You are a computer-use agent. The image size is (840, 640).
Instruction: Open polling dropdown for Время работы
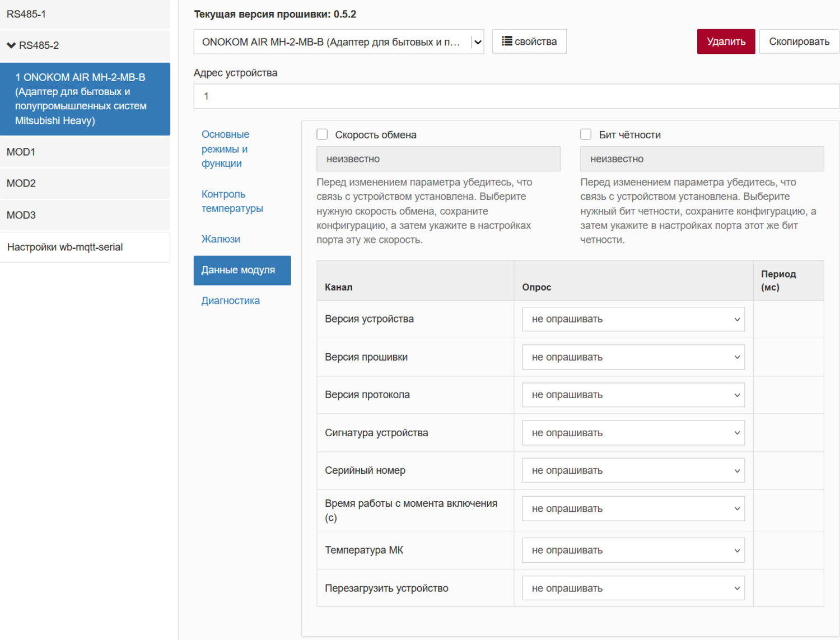[x=633, y=508]
